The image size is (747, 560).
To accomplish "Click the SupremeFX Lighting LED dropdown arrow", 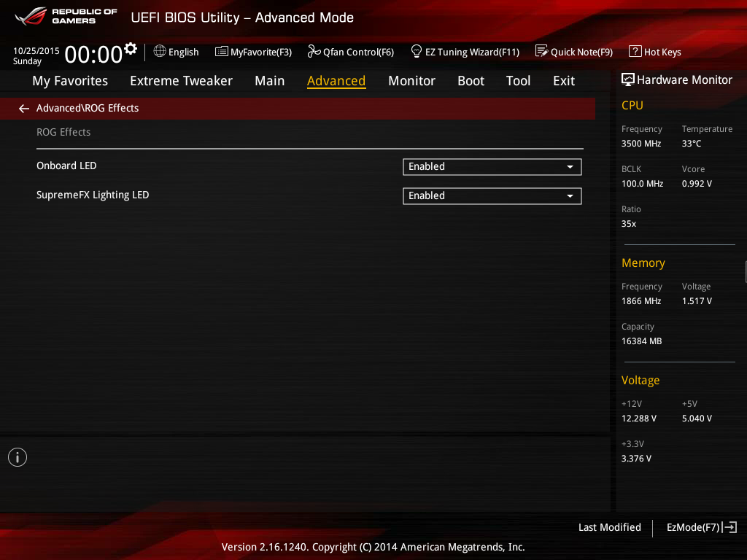I will tap(570, 195).
